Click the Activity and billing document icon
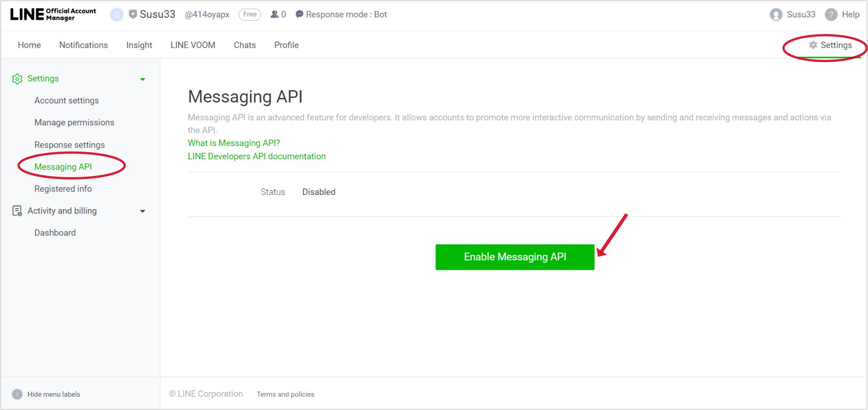 17,211
